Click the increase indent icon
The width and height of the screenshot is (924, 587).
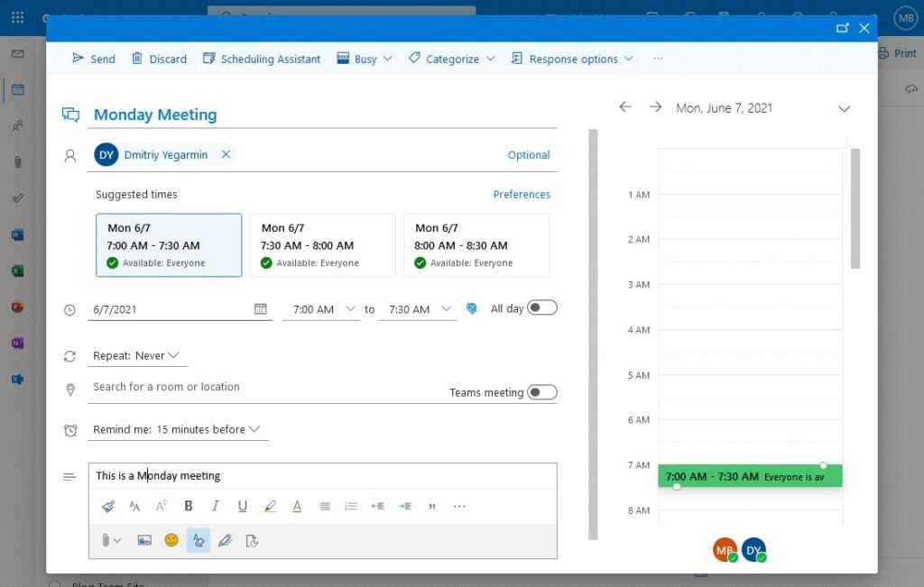404,506
